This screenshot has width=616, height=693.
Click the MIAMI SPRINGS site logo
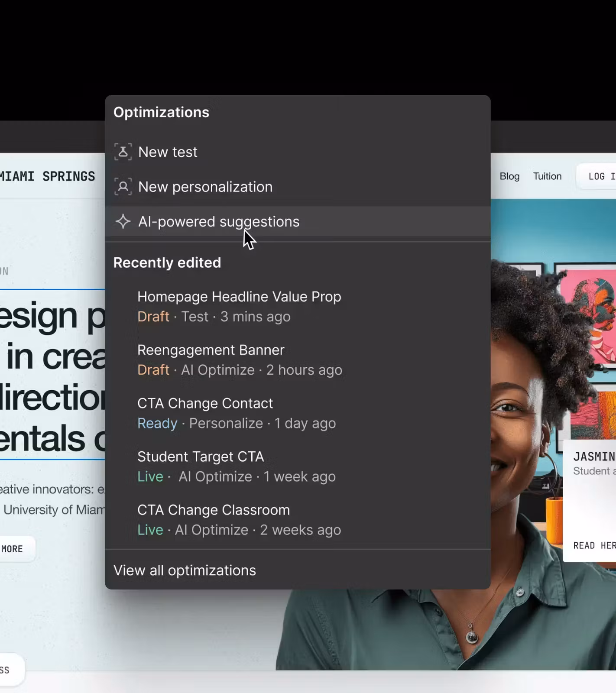pos(47,176)
